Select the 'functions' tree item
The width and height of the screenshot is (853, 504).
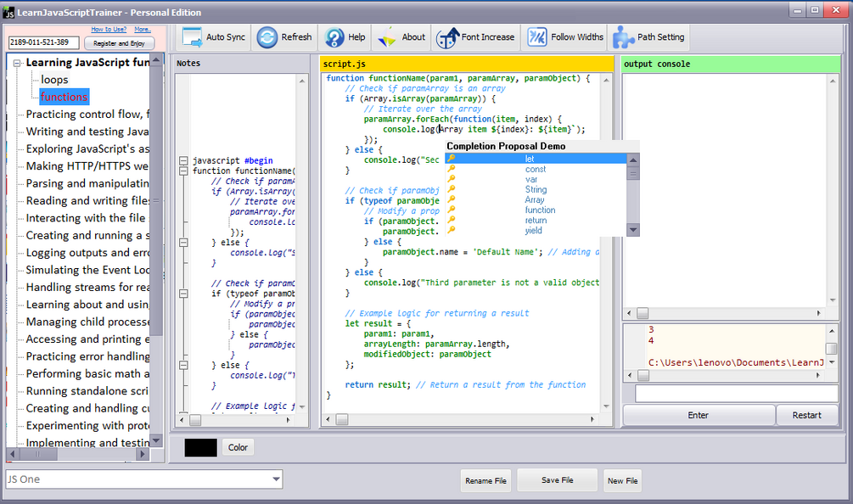coord(65,97)
